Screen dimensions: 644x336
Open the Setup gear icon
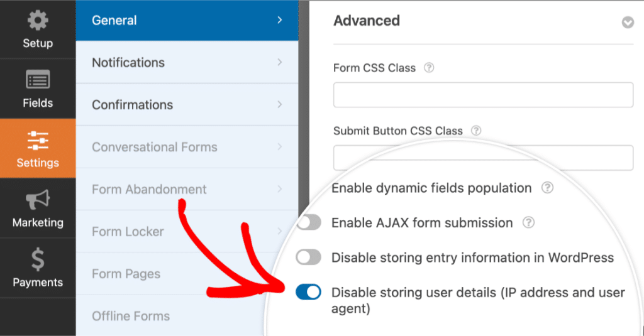tap(38, 21)
